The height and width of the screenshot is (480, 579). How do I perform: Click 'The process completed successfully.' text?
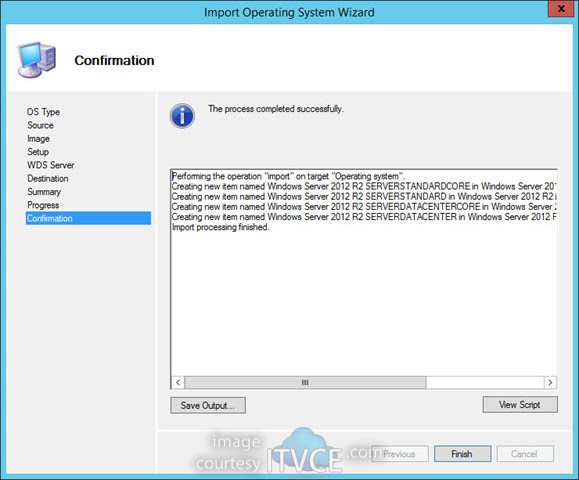point(276,109)
